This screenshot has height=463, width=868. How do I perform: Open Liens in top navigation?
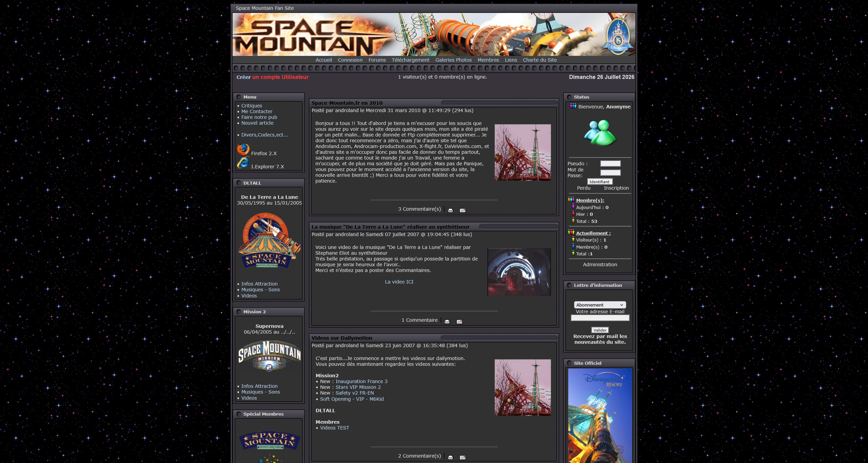coord(511,60)
